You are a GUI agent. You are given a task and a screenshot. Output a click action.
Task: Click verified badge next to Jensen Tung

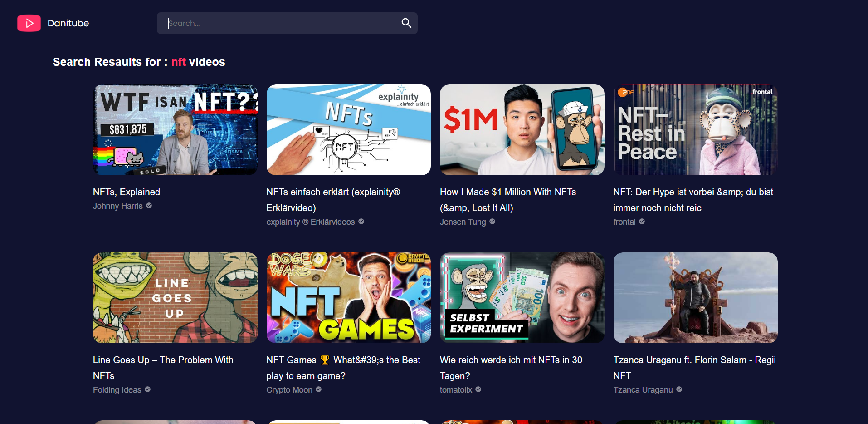point(492,222)
